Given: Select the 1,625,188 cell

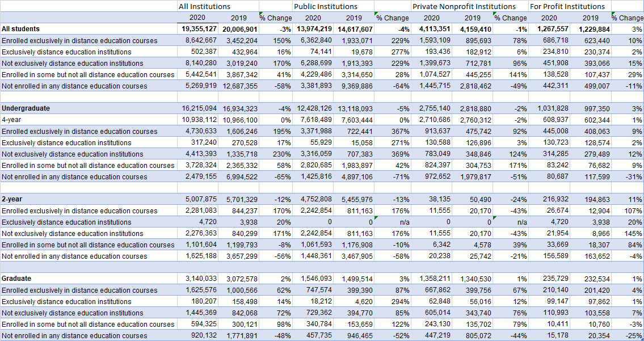Looking at the screenshot, I should point(197,256).
